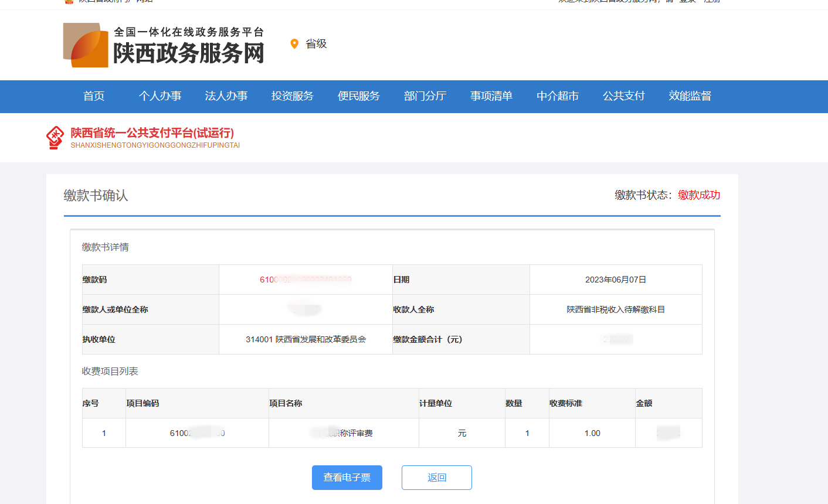Click the 1.00 fee standard cell
This screenshot has width=828, height=504.
[592, 433]
